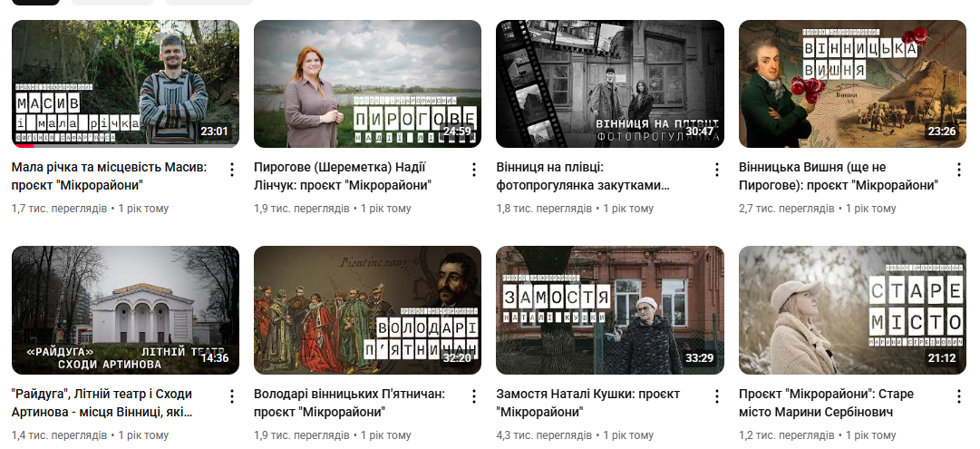Open title link Проєкт "Мікрорайони": Старе місто
Viewport: 980px width, 449px height.
coord(826,403)
